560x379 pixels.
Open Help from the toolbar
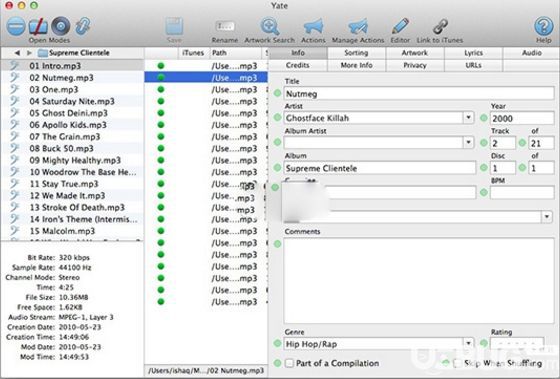(543, 26)
